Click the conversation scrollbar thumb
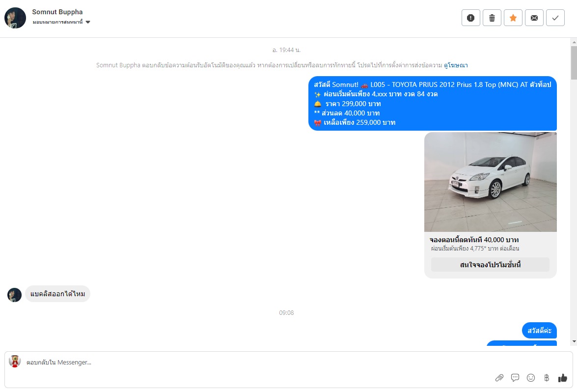The height and width of the screenshot is (392, 577). [x=574, y=62]
